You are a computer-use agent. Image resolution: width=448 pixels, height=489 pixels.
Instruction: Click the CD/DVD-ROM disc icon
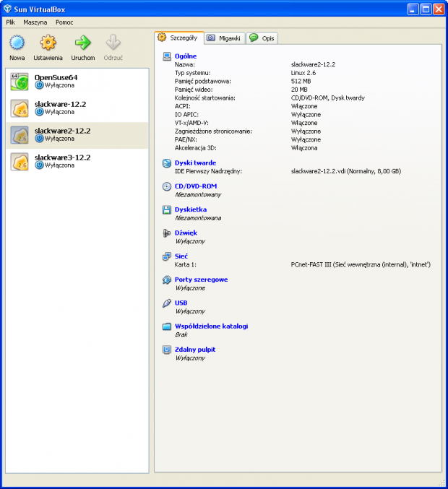[x=167, y=186]
